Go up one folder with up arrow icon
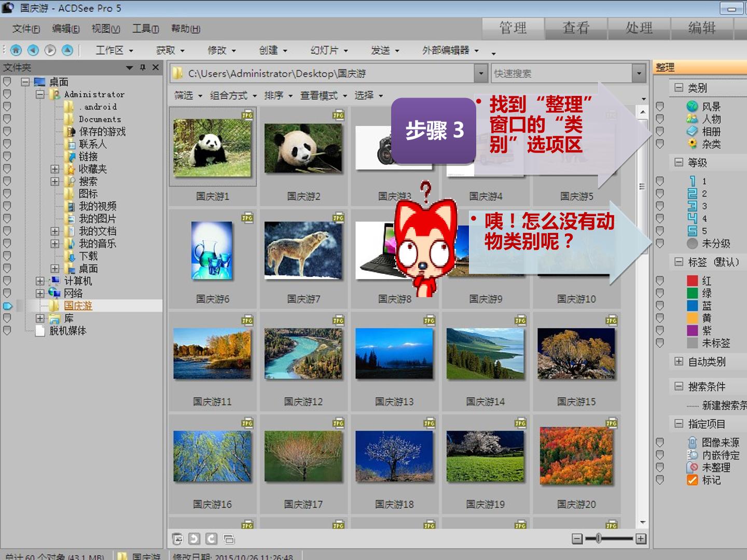747x560 pixels. [67, 50]
